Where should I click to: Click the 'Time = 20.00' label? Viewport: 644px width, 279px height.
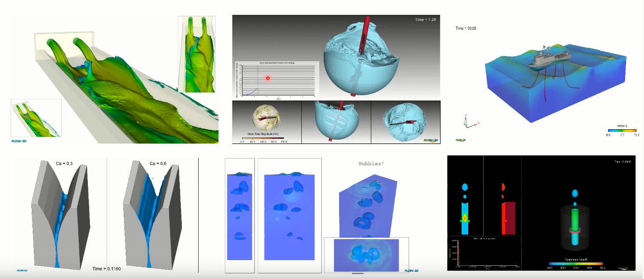pyautogui.click(x=466, y=29)
